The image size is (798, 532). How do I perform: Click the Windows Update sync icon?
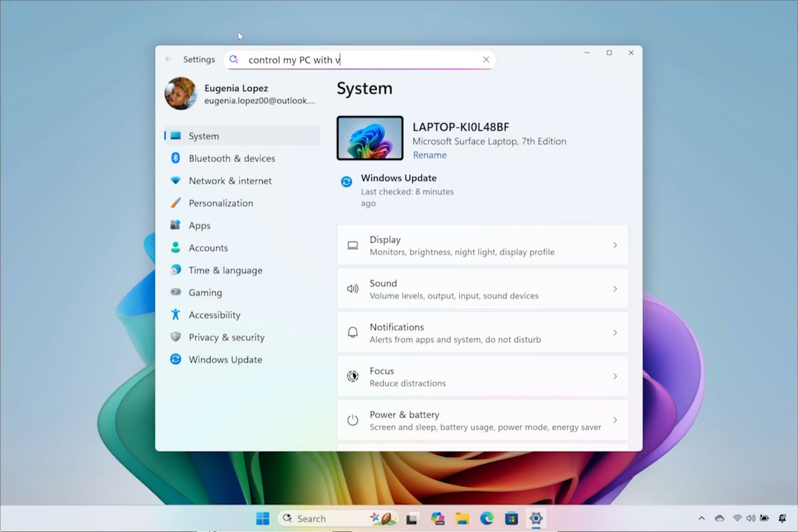click(x=346, y=181)
